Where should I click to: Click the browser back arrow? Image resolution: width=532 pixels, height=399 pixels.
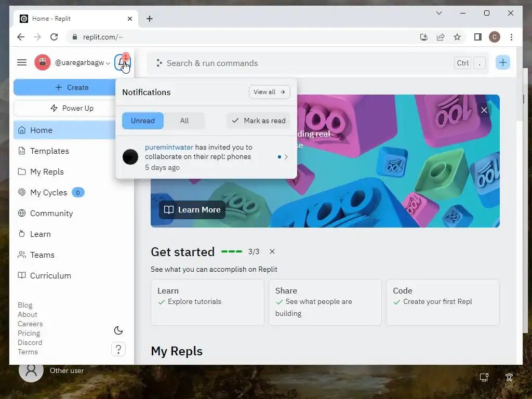[x=21, y=37]
